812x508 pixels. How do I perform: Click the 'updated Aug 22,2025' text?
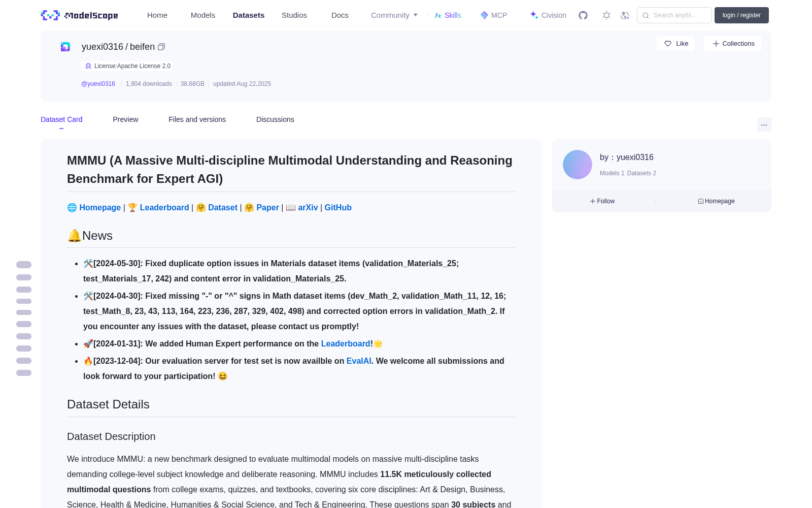(x=242, y=84)
